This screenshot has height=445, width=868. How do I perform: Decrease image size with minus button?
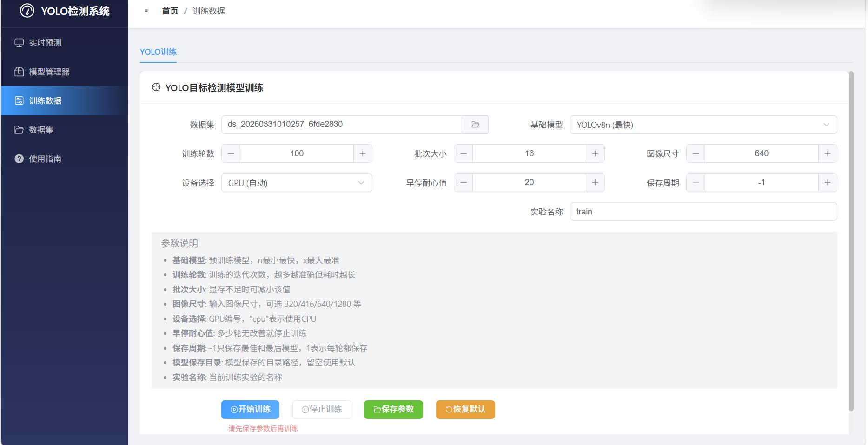coord(696,153)
